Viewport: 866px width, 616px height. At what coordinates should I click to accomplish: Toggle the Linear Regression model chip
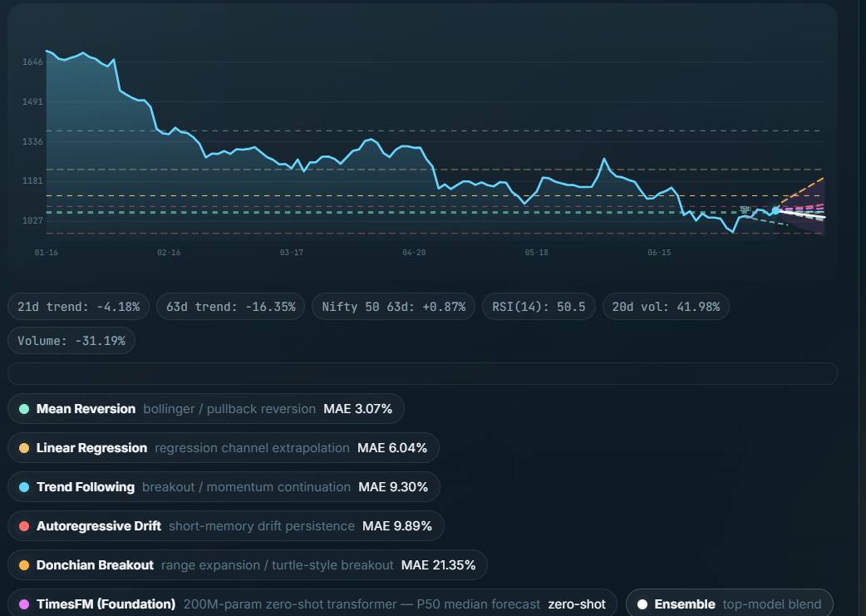[223, 448]
